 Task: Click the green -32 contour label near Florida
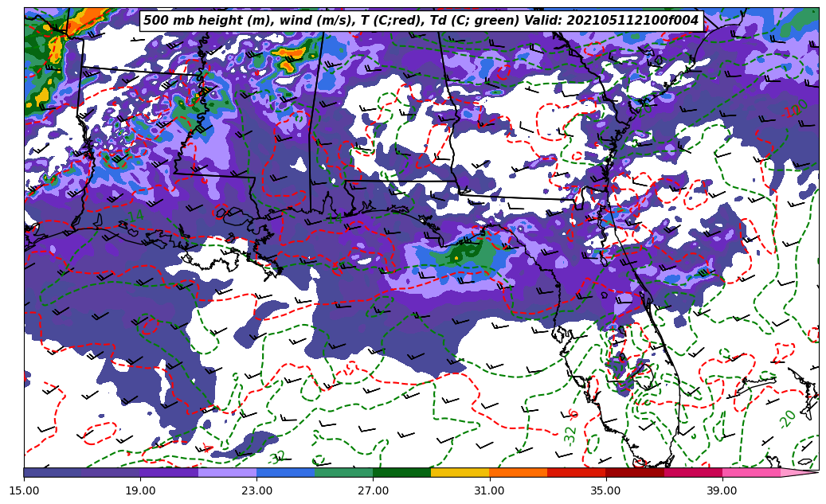pos(570,434)
